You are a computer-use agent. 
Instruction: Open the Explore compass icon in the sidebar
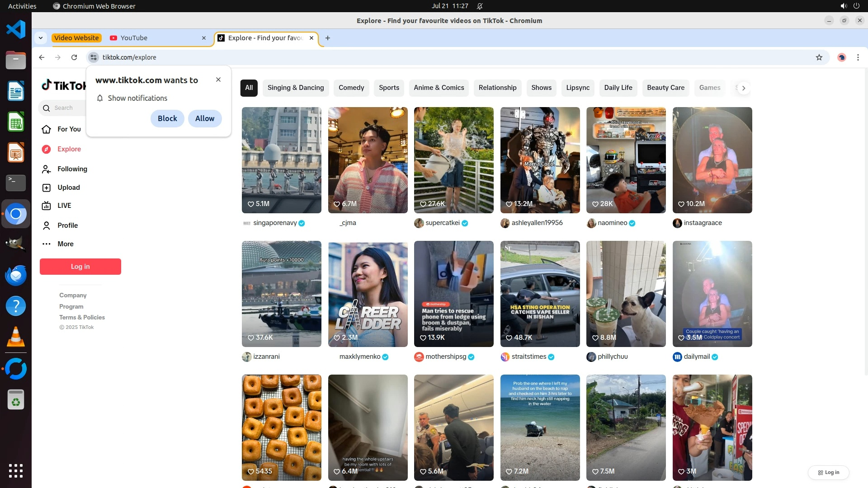click(46, 149)
